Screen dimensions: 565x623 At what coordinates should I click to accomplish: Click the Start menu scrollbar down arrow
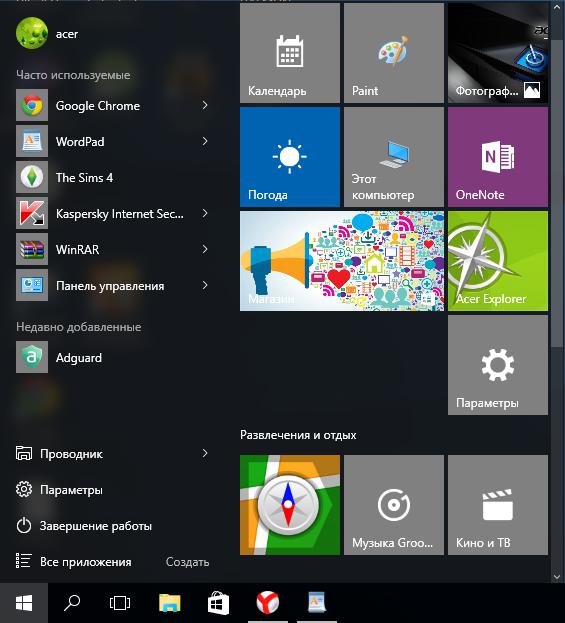point(557,576)
